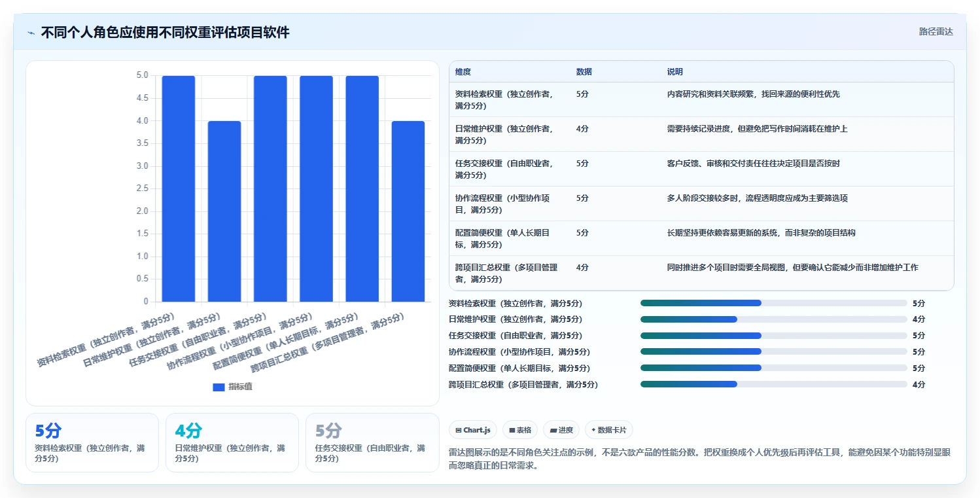Select the 表格 tag chip
The image size is (980, 498).
tap(520, 430)
